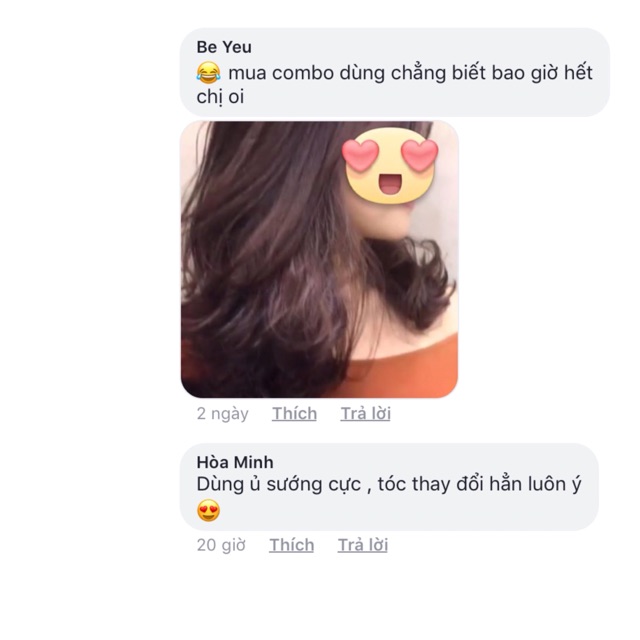Image resolution: width=640 pixels, height=640 pixels.
Task: Open the "2 ngày" timestamp
Action: point(222,413)
